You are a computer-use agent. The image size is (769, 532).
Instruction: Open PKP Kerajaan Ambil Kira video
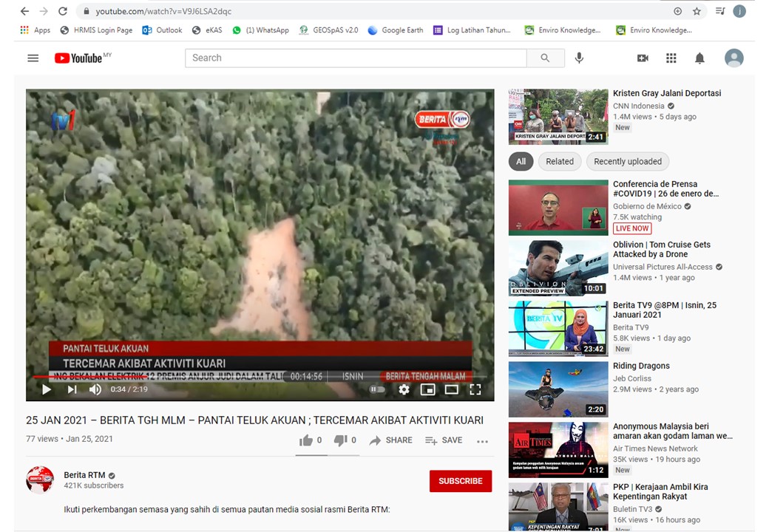point(660,492)
